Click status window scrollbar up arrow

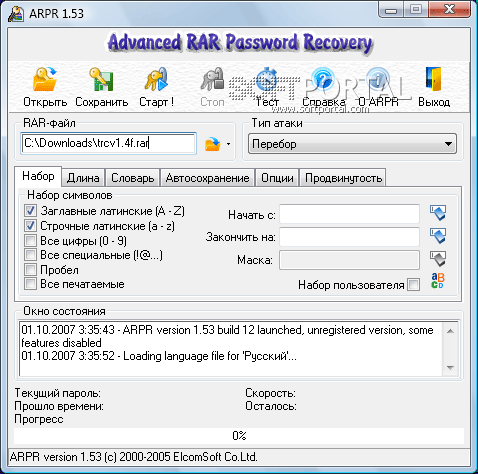point(450,331)
